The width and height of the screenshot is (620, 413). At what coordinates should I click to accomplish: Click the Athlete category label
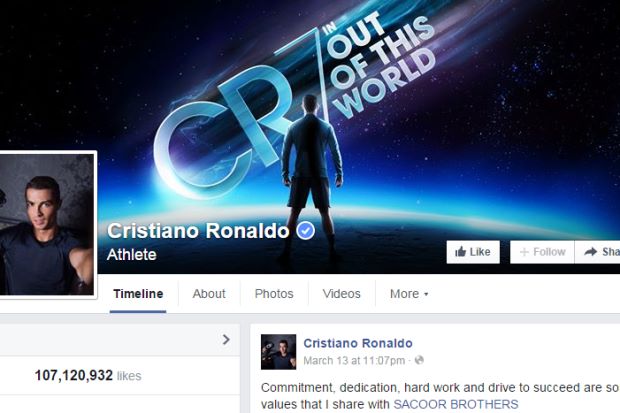[x=131, y=254]
